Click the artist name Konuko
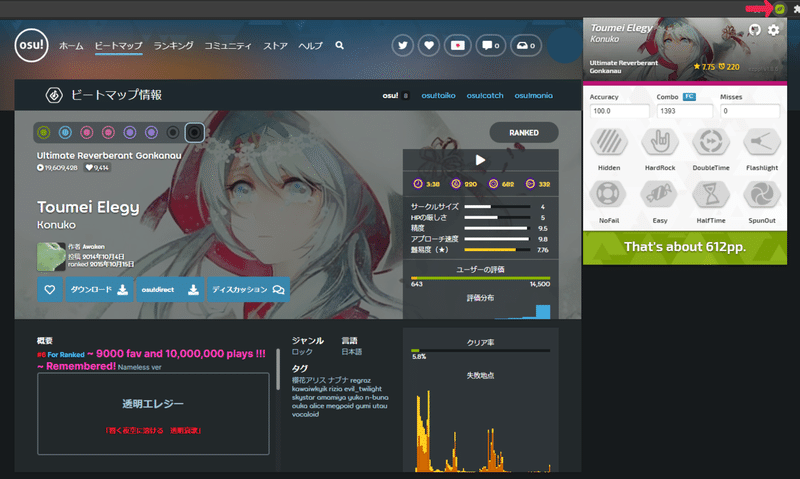Image resolution: width=800 pixels, height=479 pixels. pos(56,224)
